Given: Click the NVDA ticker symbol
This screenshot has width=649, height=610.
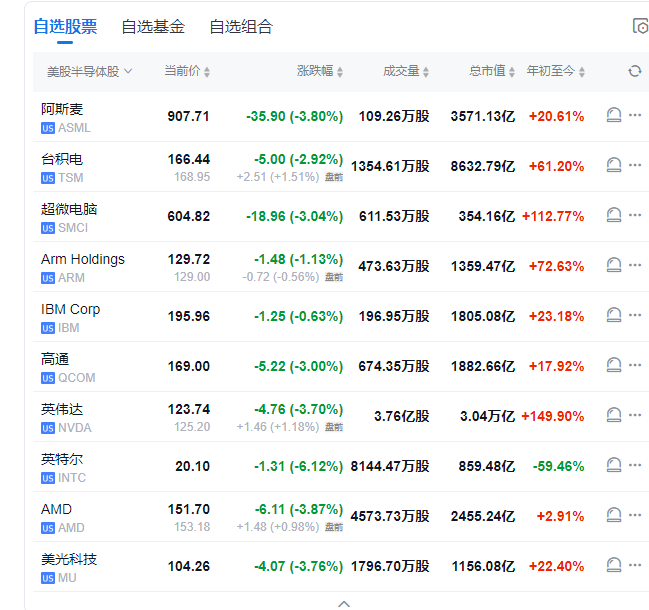Looking at the screenshot, I should click(75, 428).
